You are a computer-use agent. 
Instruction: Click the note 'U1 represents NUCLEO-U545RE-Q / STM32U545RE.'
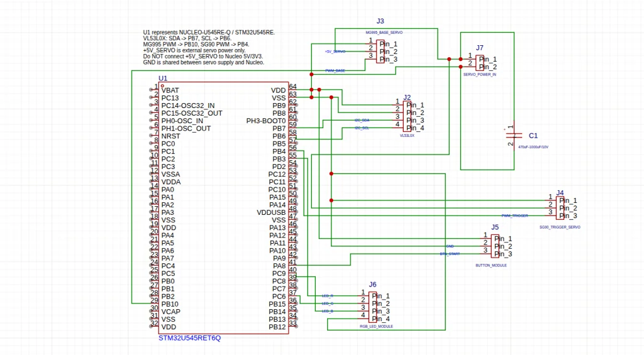point(209,33)
